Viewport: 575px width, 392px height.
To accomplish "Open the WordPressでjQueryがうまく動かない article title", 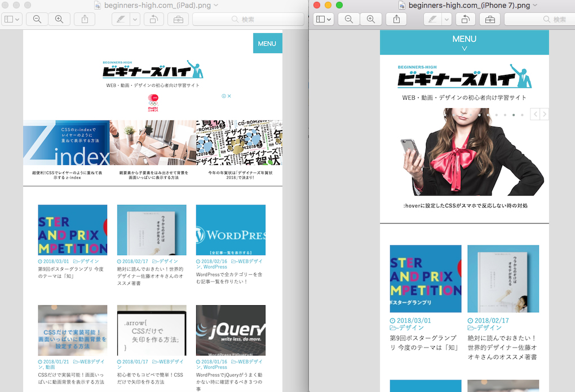I will 229,382.
